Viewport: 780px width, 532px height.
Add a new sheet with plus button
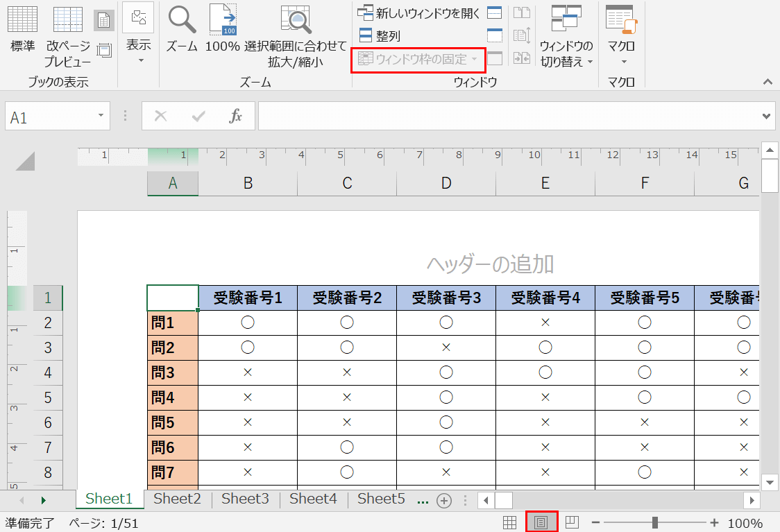[x=444, y=500]
